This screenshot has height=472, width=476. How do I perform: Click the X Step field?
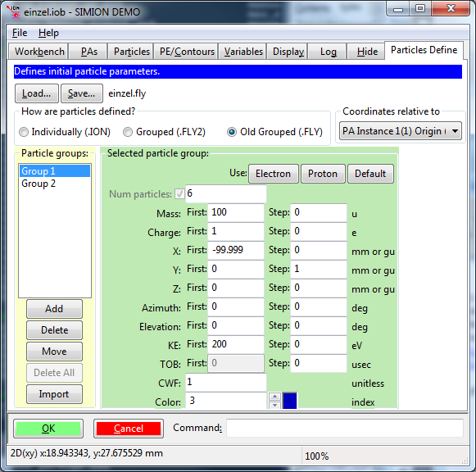tap(319, 250)
